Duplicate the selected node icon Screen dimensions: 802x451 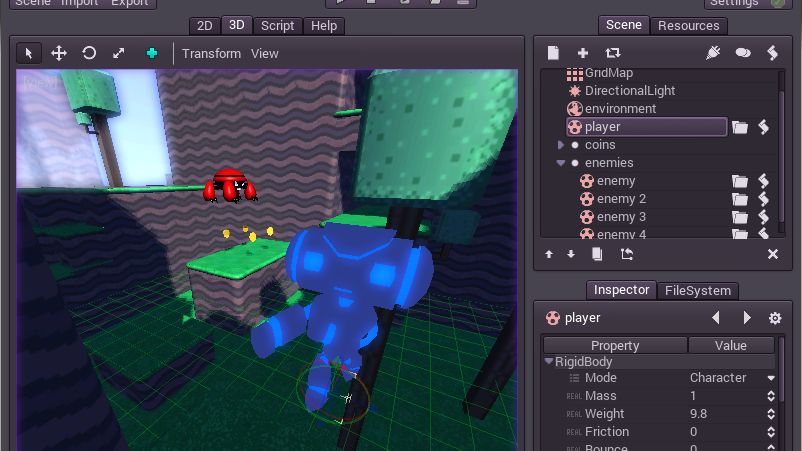coord(596,254)
